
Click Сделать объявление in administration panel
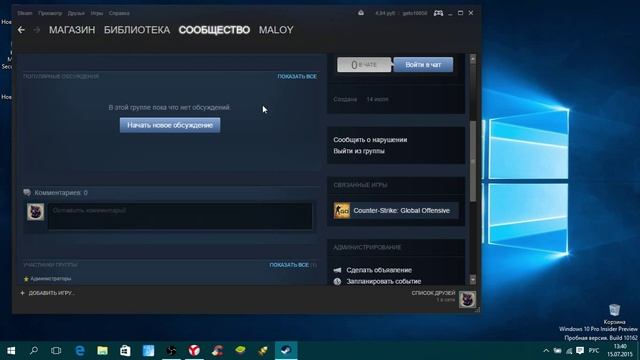tap(379, 270)
